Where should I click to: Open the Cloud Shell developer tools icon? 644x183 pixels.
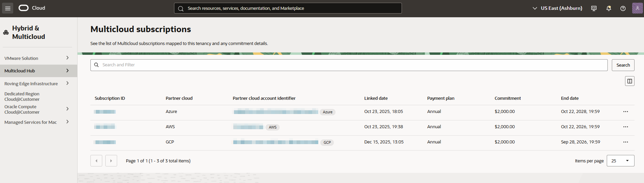[x=594, y=8]
